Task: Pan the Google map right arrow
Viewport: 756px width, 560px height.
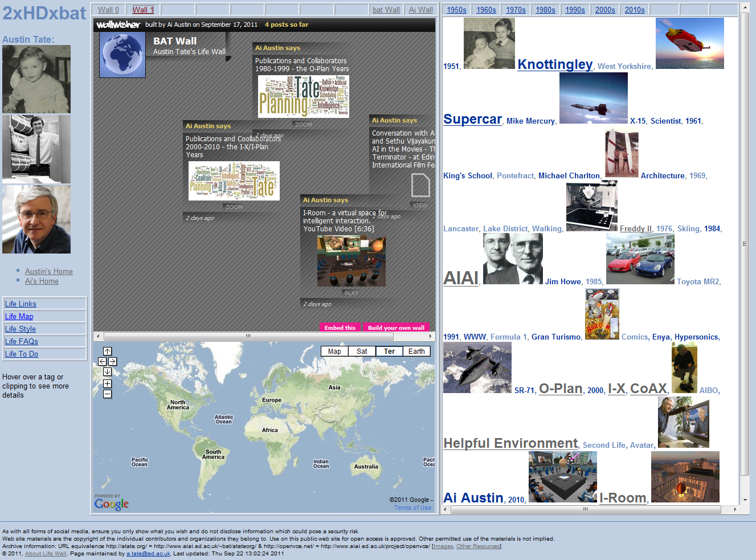Action: (112, 362)
